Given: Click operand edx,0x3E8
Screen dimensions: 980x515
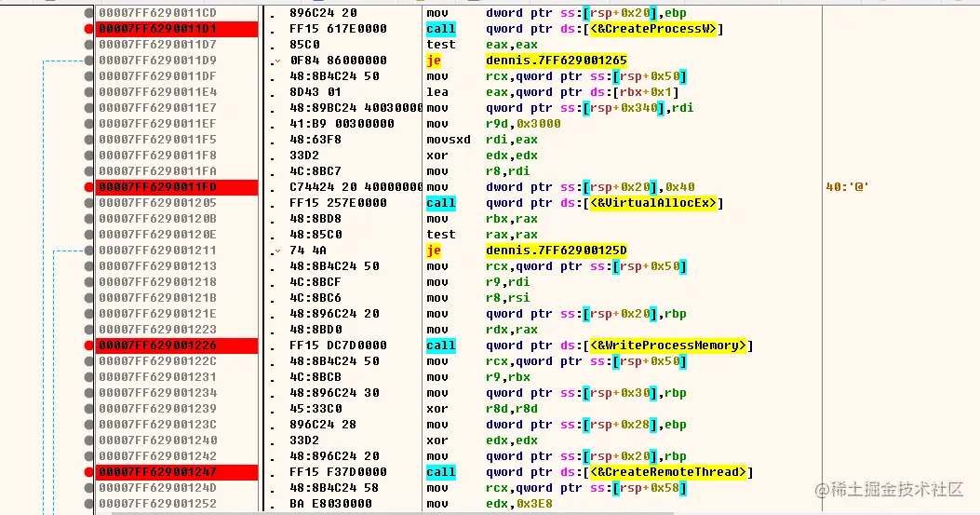Looking at the screenshot, I should [519, 504].
